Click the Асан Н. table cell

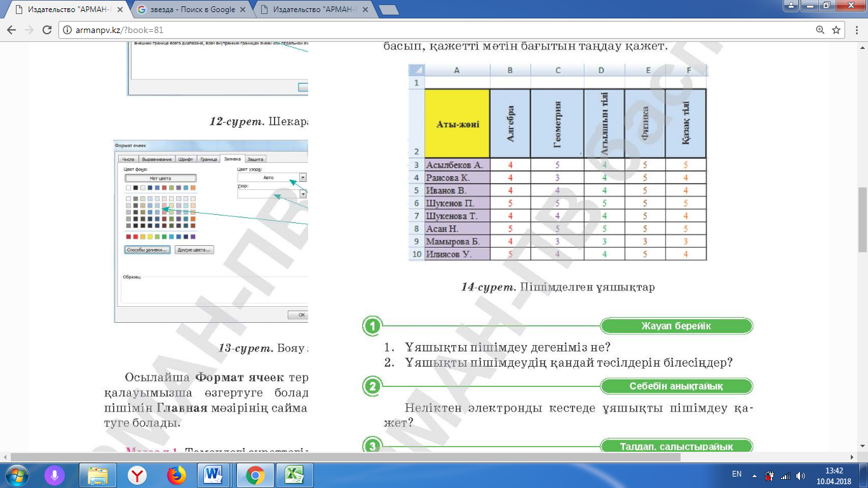coord(458,228)
